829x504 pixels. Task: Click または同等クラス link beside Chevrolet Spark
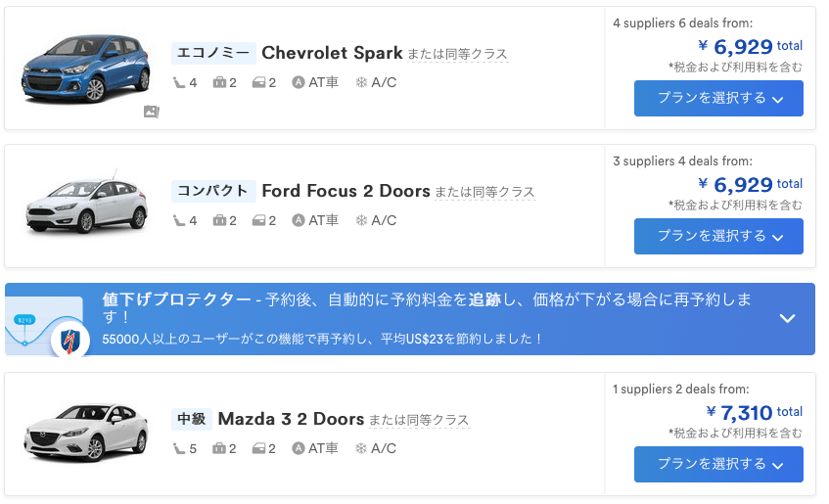tap(457, 54)
